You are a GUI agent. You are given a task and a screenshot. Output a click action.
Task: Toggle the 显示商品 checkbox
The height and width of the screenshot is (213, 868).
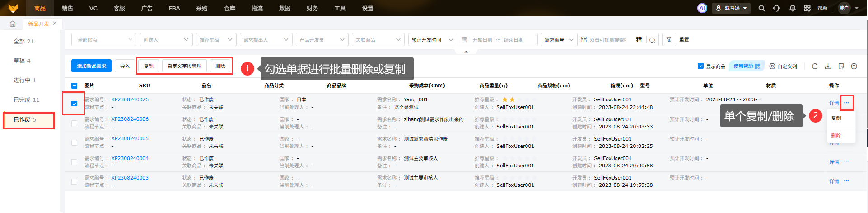(x=700, y=66)
